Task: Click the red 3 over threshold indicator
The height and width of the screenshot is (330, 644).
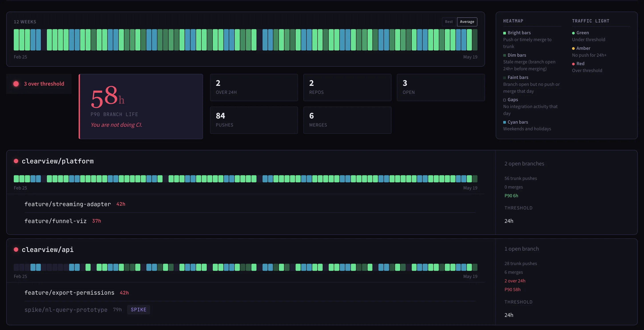Action: [x=39, y=84]
